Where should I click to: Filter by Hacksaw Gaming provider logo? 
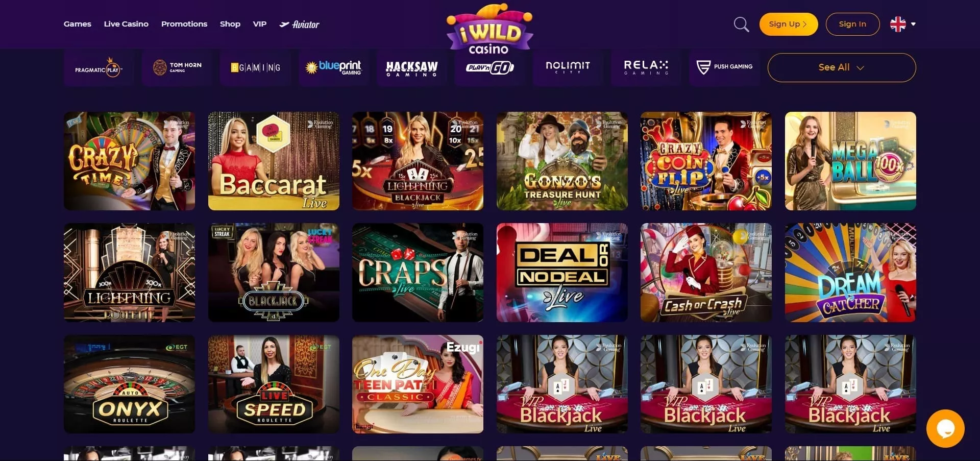(x=412, y=67)
